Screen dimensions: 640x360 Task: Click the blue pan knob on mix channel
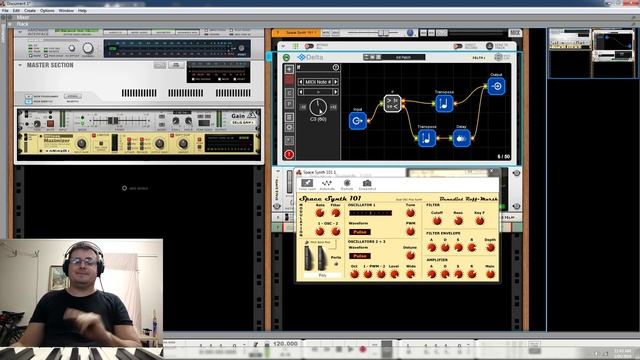coord(410,33)
